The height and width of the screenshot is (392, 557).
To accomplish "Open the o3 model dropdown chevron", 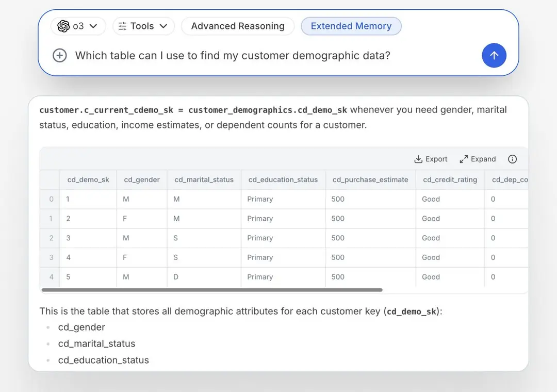I will coord(93,26).
